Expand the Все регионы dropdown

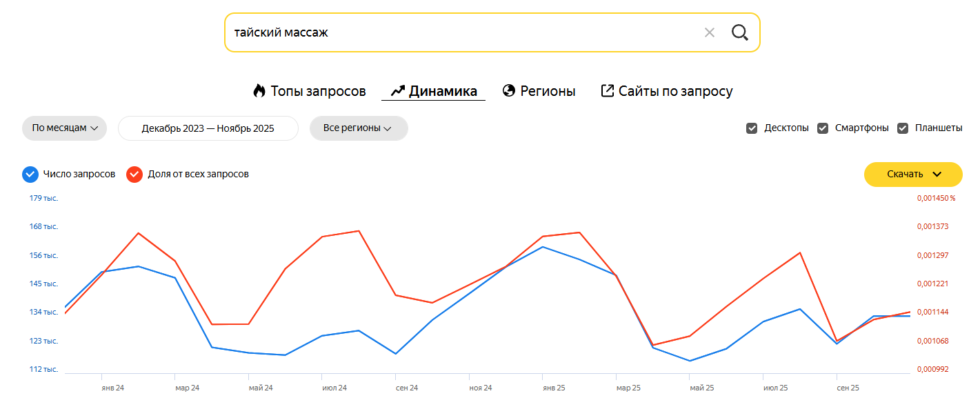pos(358,128)
